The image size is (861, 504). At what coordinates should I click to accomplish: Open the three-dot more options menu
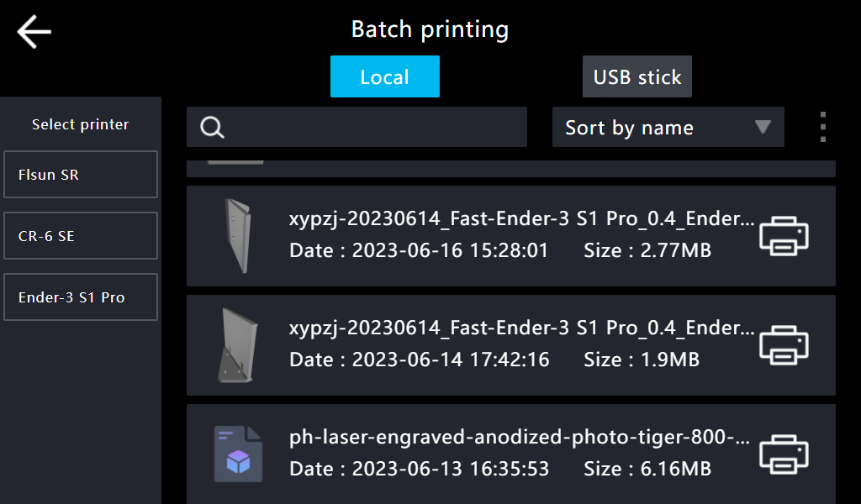pos(822,127)
